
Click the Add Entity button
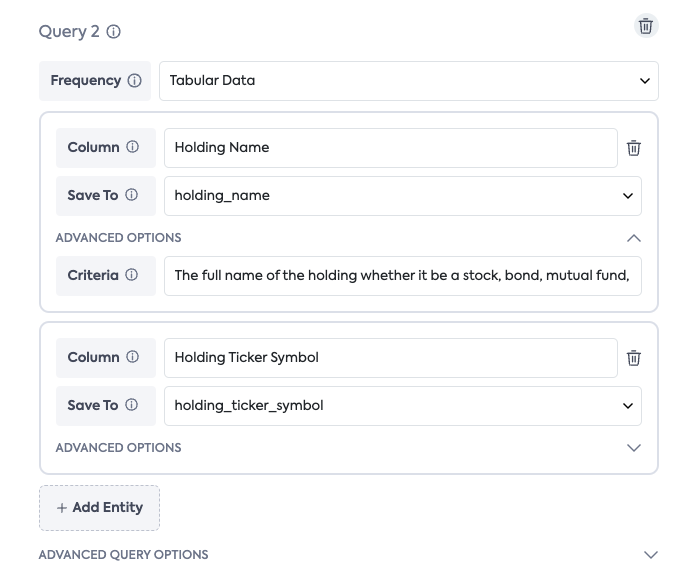pyautogui.click(x=99, y=508)
